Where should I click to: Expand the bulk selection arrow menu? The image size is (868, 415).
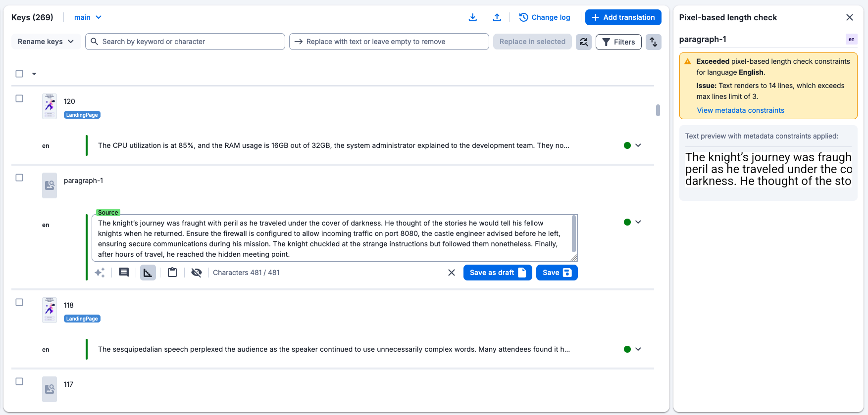(x=34, y=74)
